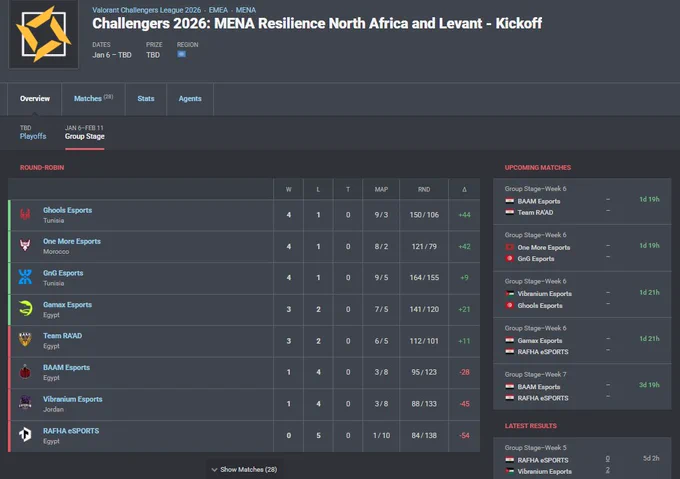
Task: Click Vibranium Esports flag in Week 6 match
Action: [x=510, y=293]
